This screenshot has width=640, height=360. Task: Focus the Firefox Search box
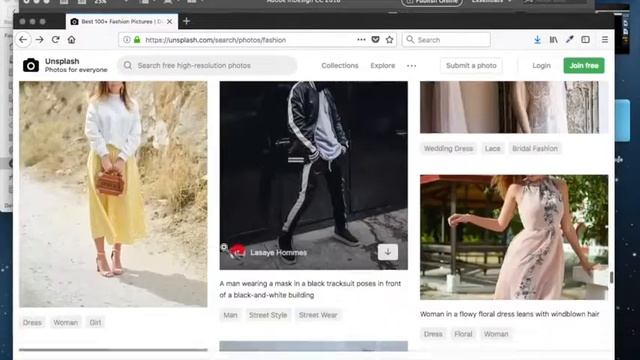click(446, 40)
